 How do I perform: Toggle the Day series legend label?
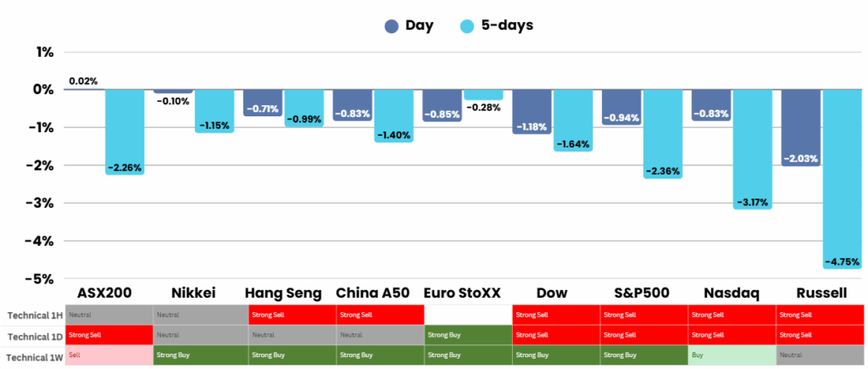click(x=420, y=25)
